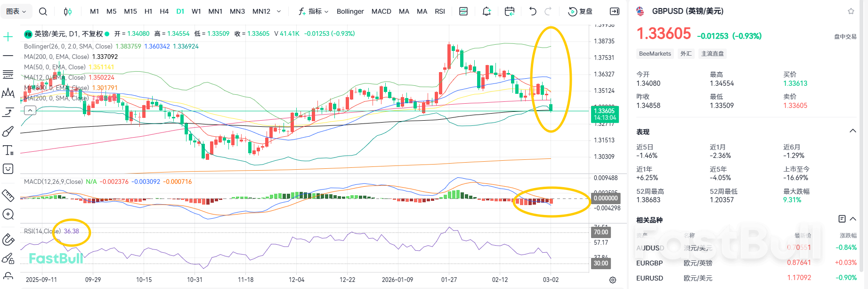
Task: Add the MACD indicator shortcut
Action: click(381, 11)
